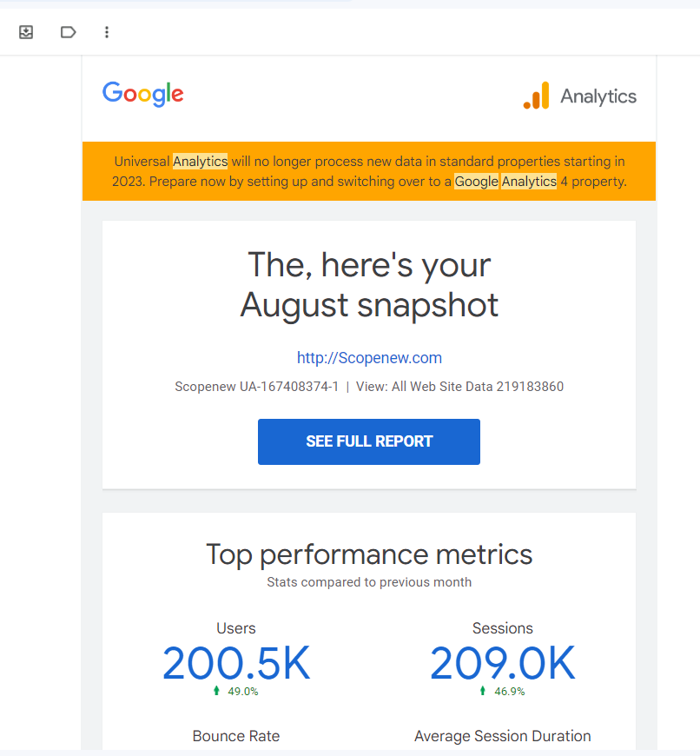This screenshot has height=756, width=700.
Task: Open the http://Scopenew.com link
Action: click(x=369, y=357)
